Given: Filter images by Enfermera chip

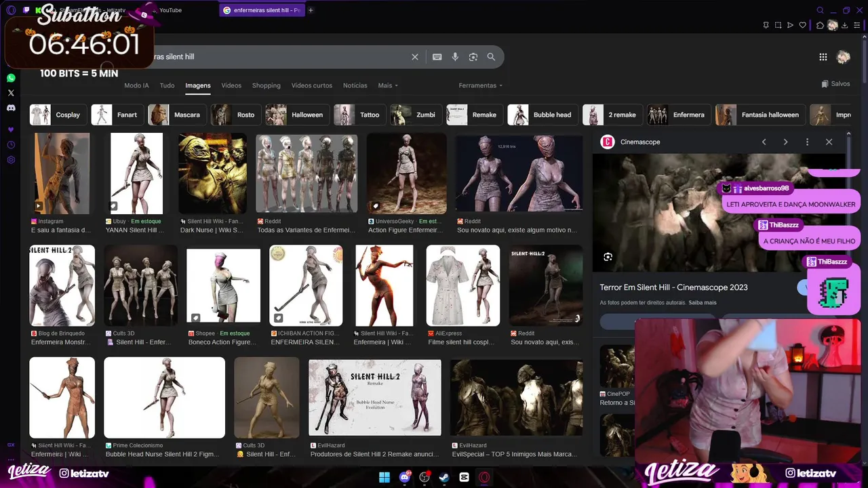Looking at the screenshot, I should click(x=679, y=115).
